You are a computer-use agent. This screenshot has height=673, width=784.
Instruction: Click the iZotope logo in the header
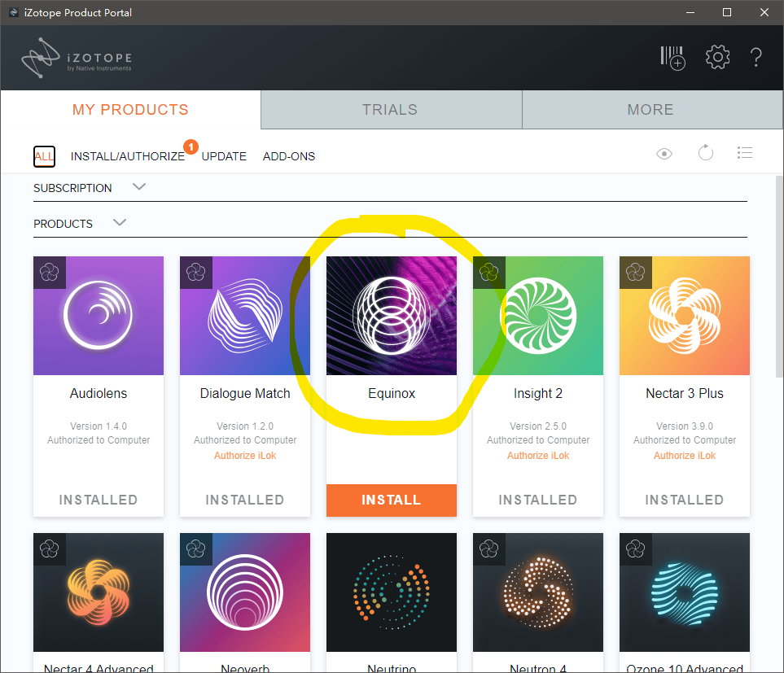click(77, 58)
